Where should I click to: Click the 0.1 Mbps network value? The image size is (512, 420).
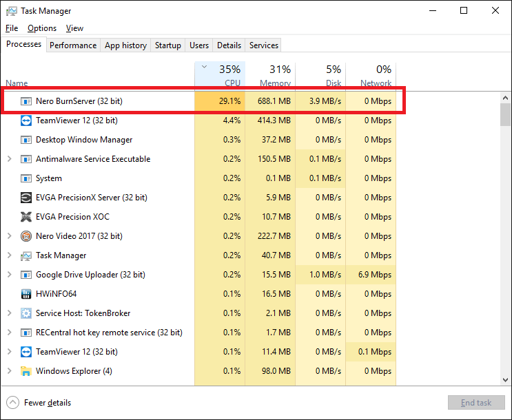[x=375, y=351]
